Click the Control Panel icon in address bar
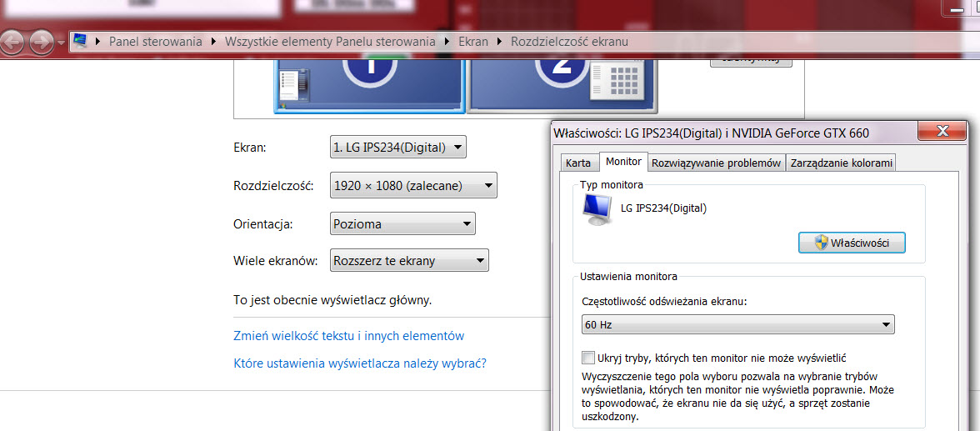This screenshot has width=980, height=431. 80,42
